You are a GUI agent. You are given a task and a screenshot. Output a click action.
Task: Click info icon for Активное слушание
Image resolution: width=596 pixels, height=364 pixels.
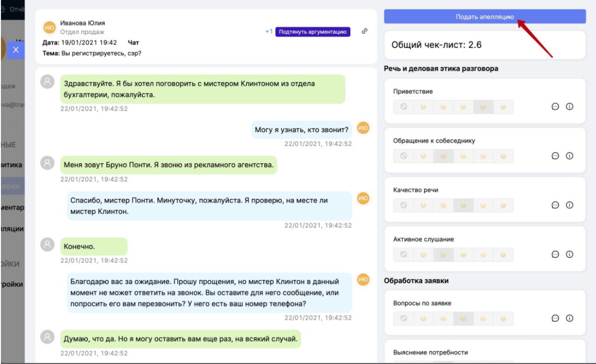[x=569, y=254]
